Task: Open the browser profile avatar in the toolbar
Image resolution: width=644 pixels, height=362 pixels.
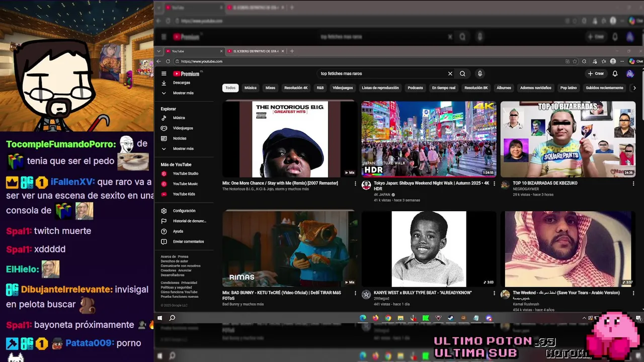Action: point(613,61)
